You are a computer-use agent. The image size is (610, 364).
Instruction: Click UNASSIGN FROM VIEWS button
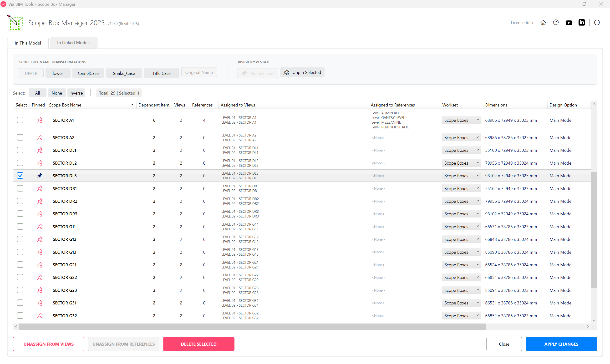[49, 344]
